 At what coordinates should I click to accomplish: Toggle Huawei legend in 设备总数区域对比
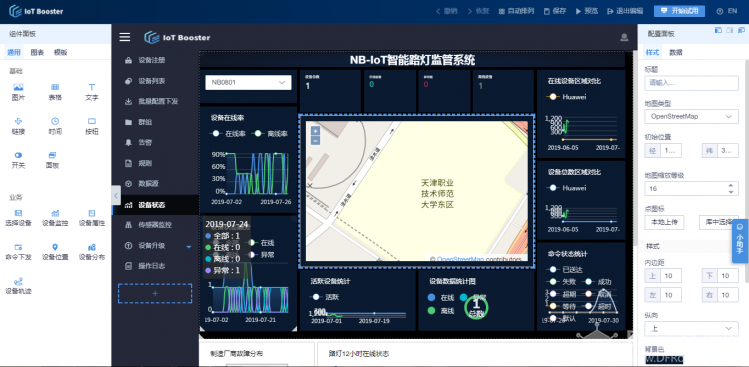tap(566, 188)
